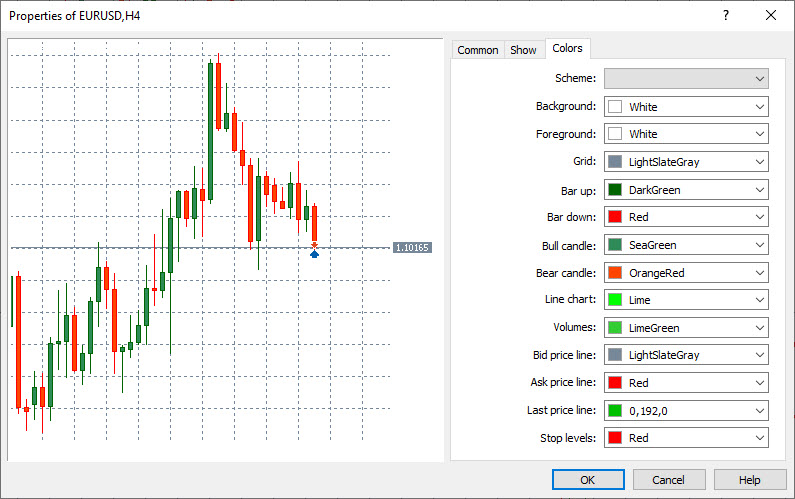Click the blue arrow marker on chart preview
The image size is (795, 499).
tap(314, 254)
